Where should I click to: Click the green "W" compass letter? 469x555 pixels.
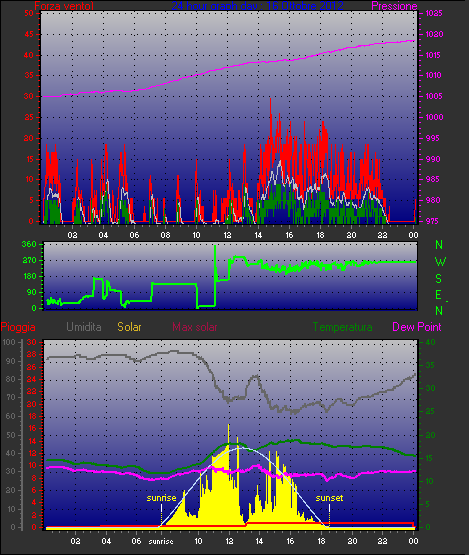(x=440, y=262)
